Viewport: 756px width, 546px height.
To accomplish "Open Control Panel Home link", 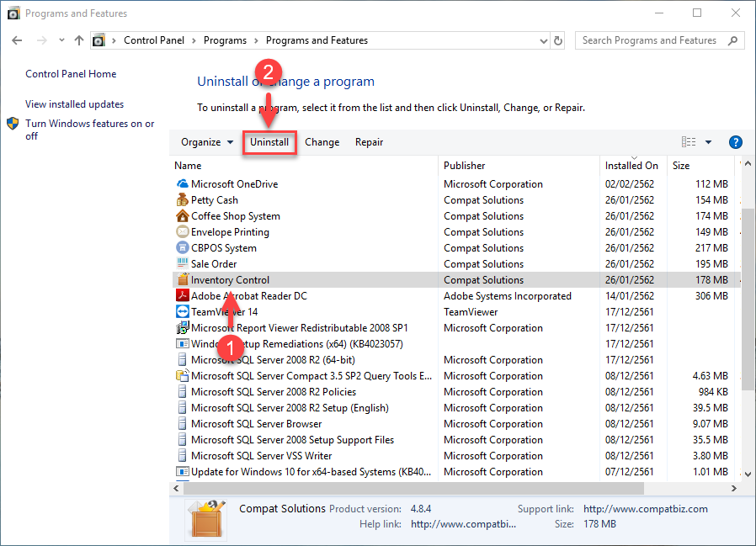I will (71, 74).
